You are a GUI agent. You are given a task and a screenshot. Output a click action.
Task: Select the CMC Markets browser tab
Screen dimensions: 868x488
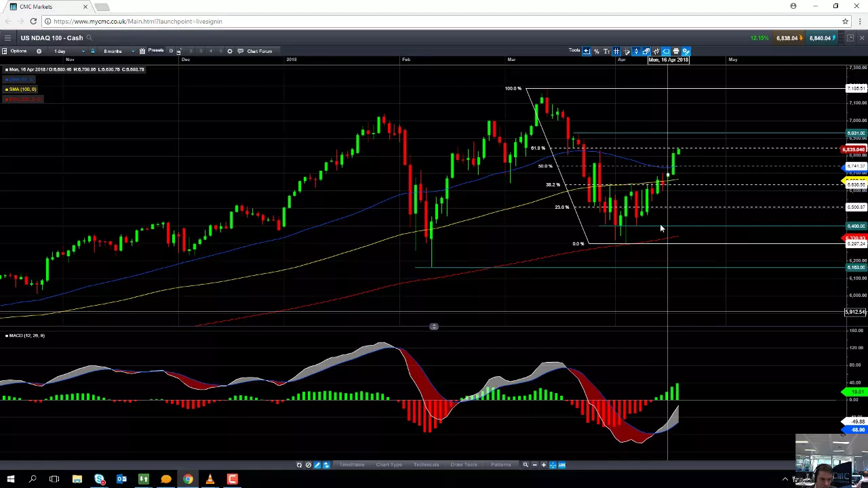pos(47,7)
